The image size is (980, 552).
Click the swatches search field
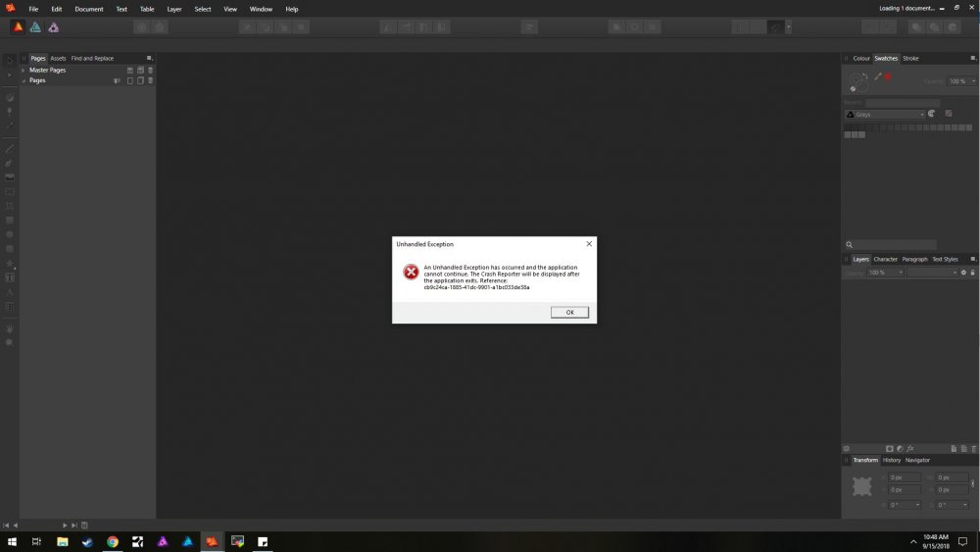(x=895, y=244)
